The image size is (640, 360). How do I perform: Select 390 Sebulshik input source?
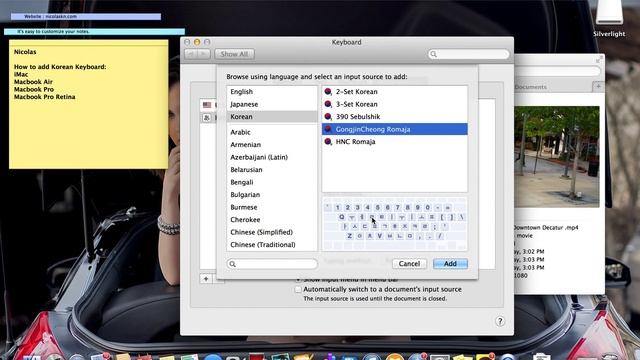tap(395, 117)
